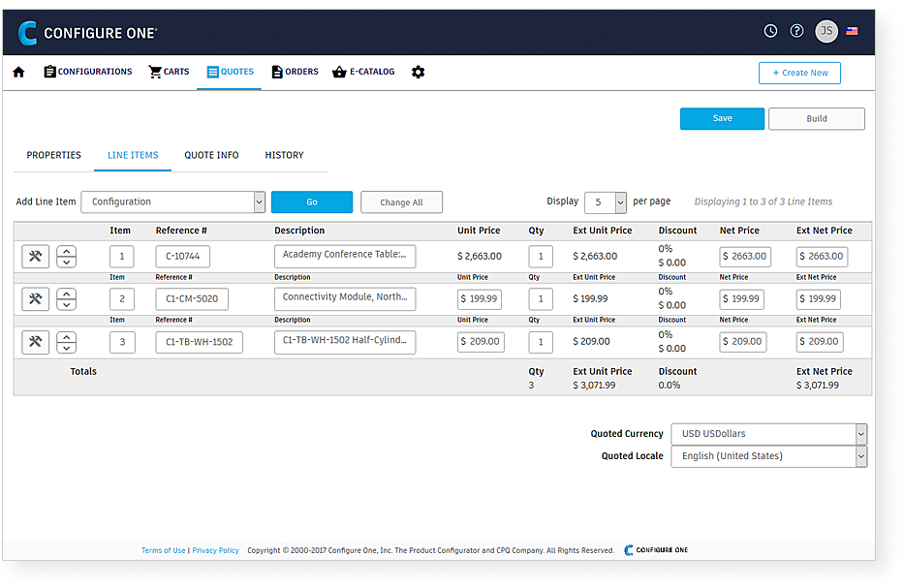Open the Quoted Currency dropdown

tap(768, 434)
